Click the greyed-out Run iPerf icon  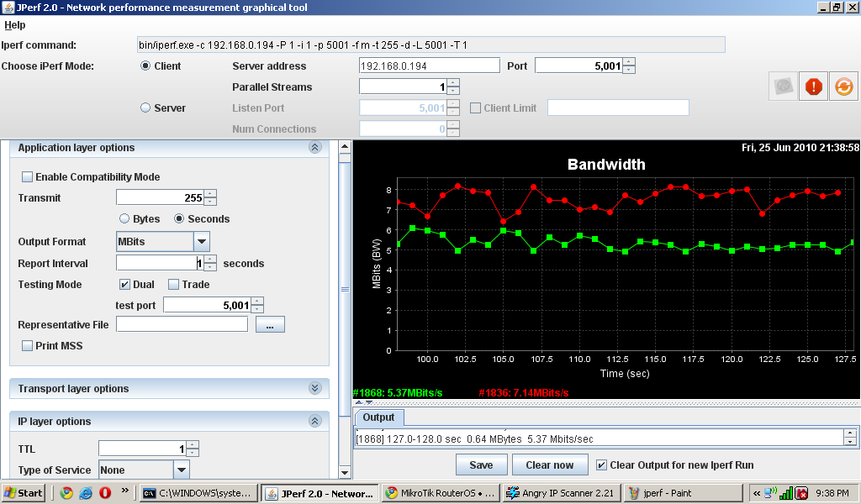point(783,87)
